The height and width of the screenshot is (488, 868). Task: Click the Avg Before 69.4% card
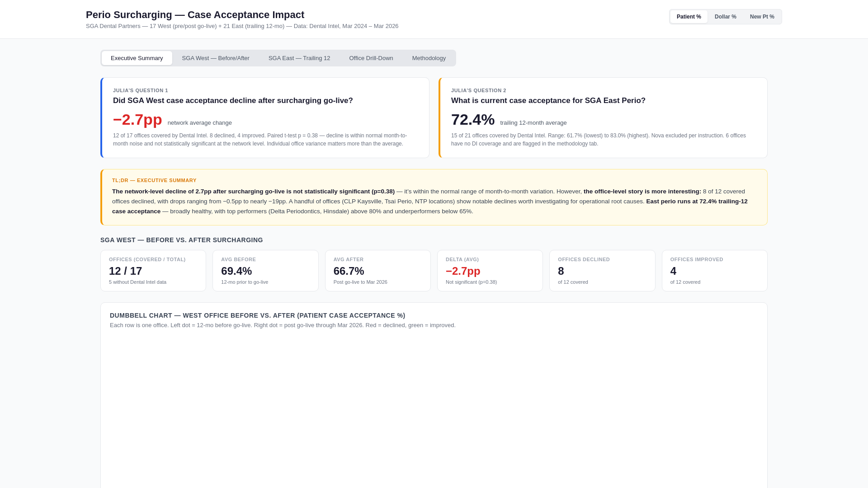265,271
